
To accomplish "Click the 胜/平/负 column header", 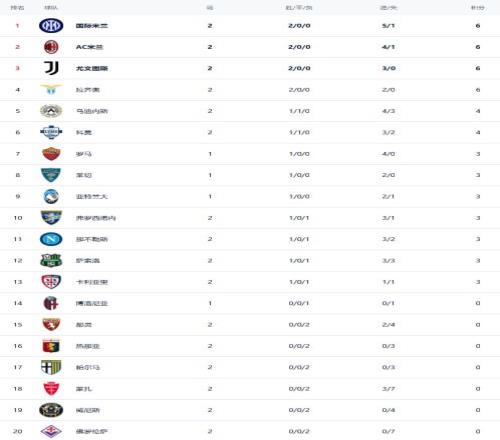I will (299, 7).
